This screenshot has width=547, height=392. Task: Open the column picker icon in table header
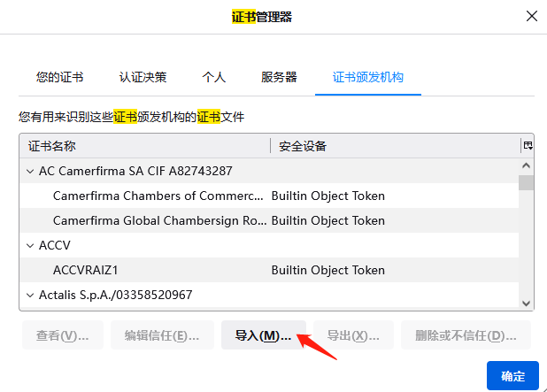[528, 146]
